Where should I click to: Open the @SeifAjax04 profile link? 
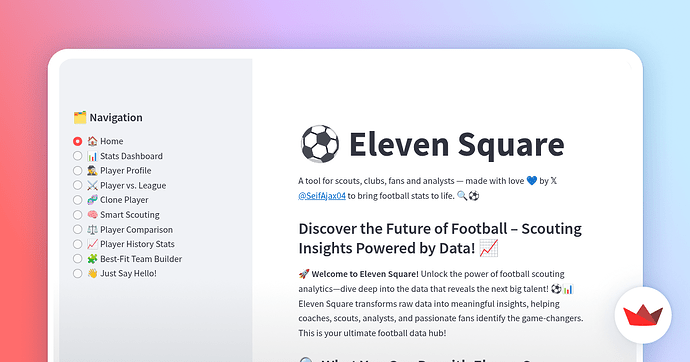pos(322,196)
